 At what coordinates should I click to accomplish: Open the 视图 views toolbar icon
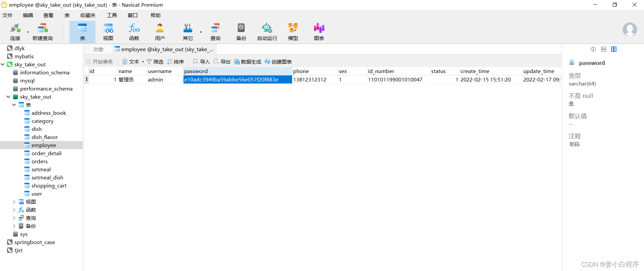coord(108,32)
